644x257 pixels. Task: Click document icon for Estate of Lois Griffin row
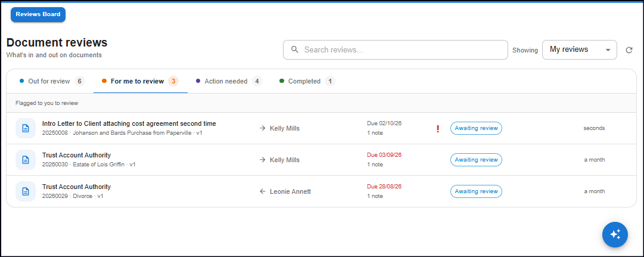(26, 160)
